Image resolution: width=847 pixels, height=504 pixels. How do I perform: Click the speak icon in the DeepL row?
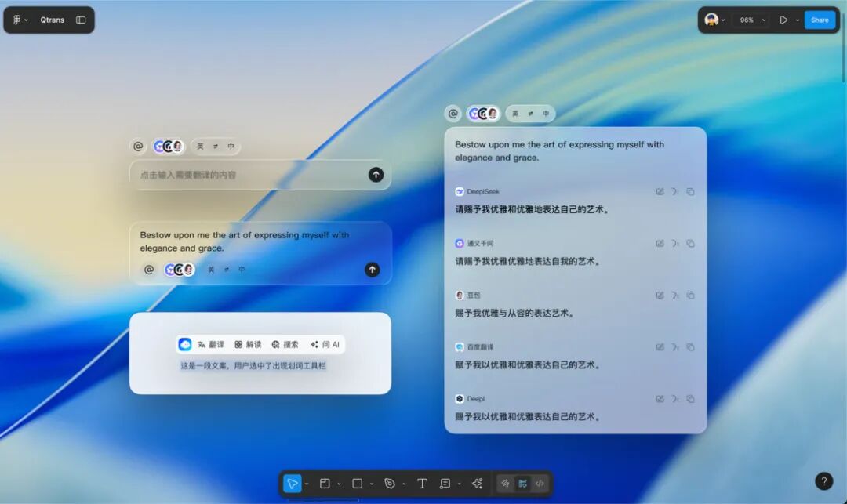click(x=675, y=399)
